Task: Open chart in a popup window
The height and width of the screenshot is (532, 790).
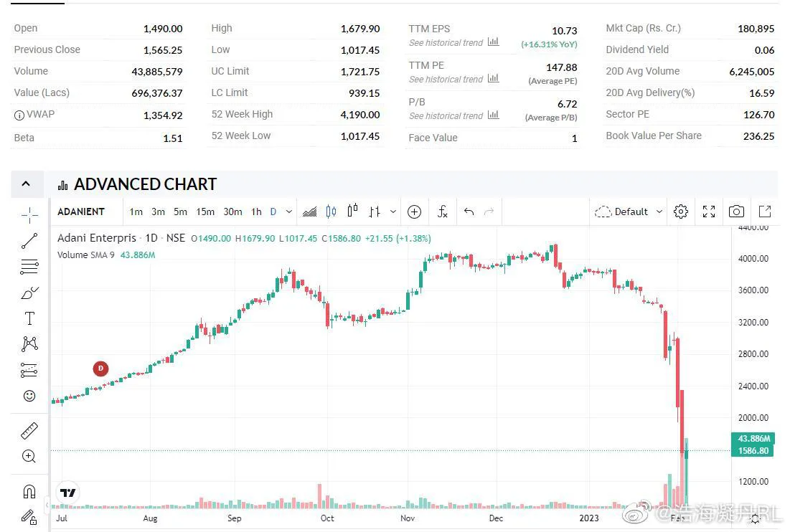Action: point(765,212)
